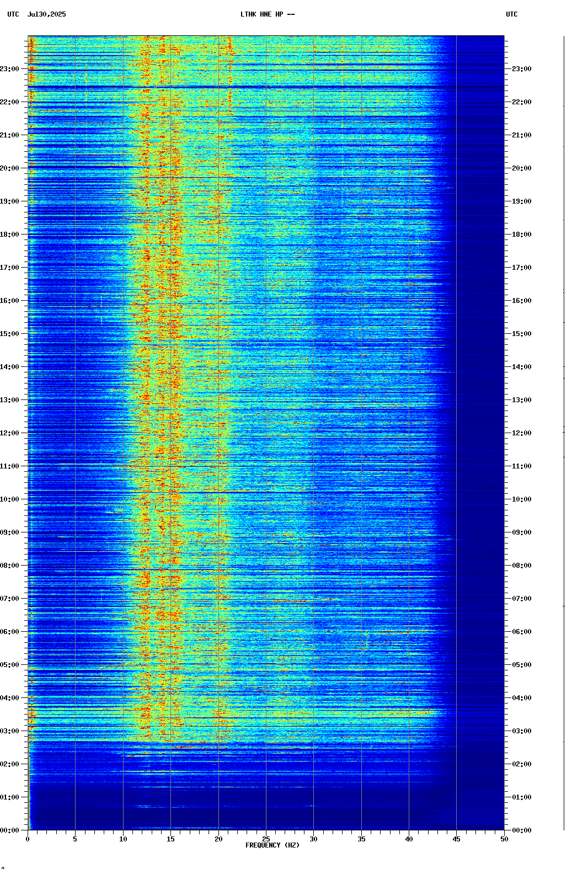The height and width of the screenshot is (874, 588).
Task: Click the "5" frequency axis tick label
Action: click(x=75, y=839)
